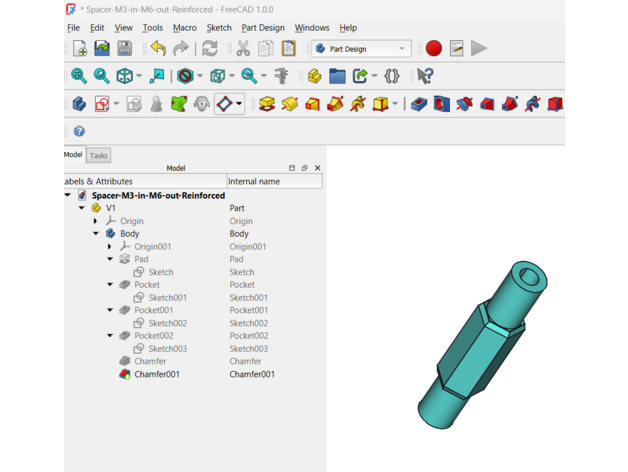Open the Part Design workbench dropdown
The height and width of the screenshot is (472, 628).
click(x=361, y=49)
